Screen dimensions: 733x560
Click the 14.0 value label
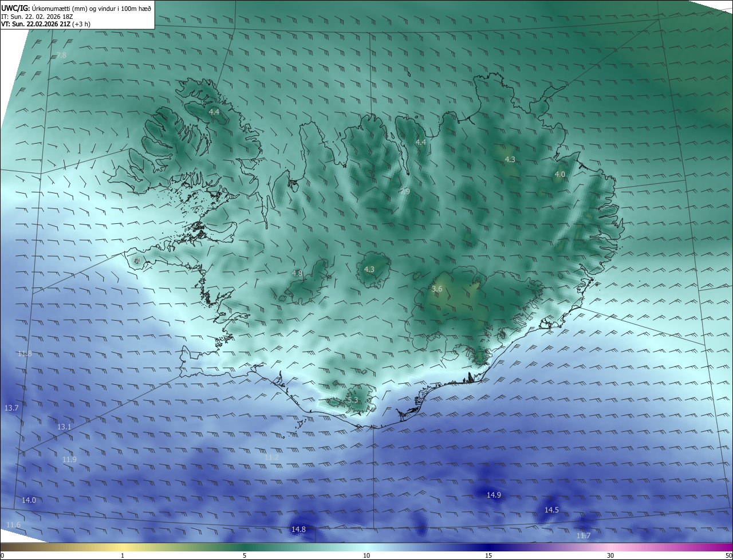coord(29,500)
